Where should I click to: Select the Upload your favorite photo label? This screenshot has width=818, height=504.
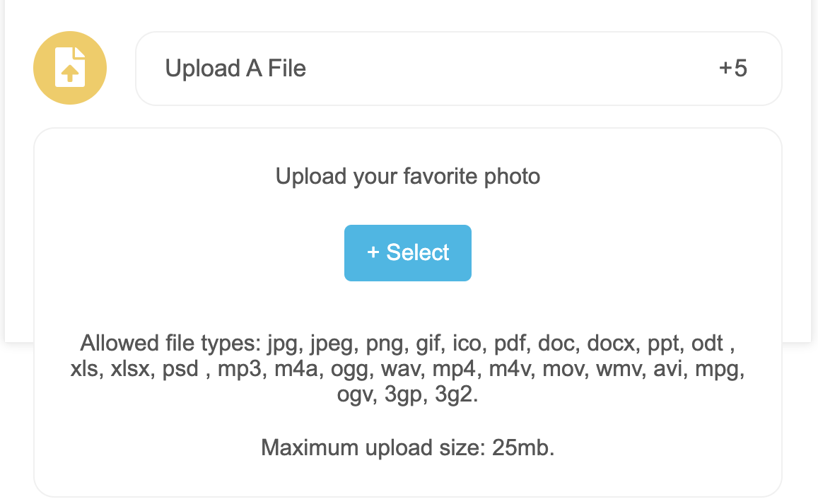pos(407,176)
